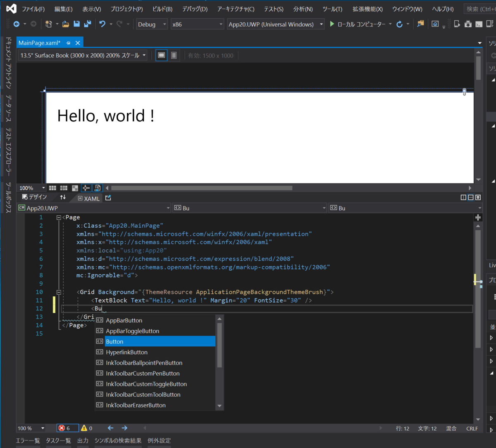496x448 pixels.
Task: Click the Open File folder icon
Action: tap(65, 24)
